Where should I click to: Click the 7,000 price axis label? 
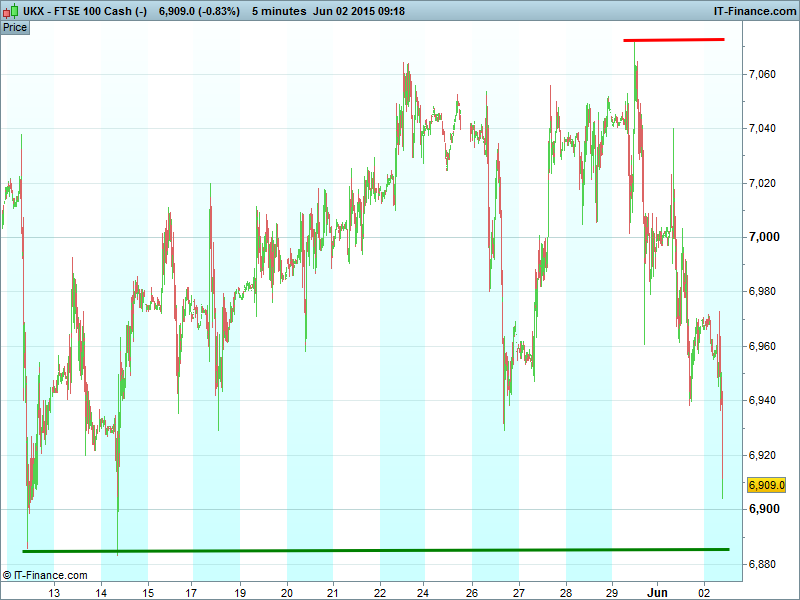(763, 237)
